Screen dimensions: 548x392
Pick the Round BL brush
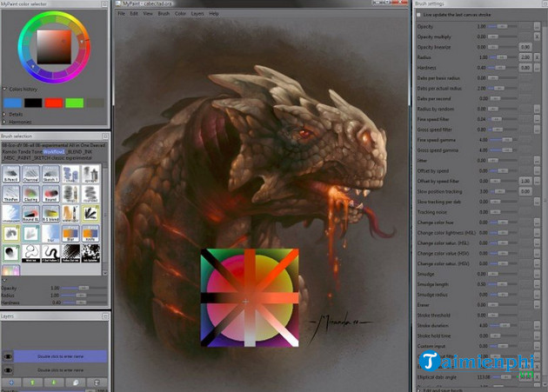pyautogui.click(x=30, y=214)
